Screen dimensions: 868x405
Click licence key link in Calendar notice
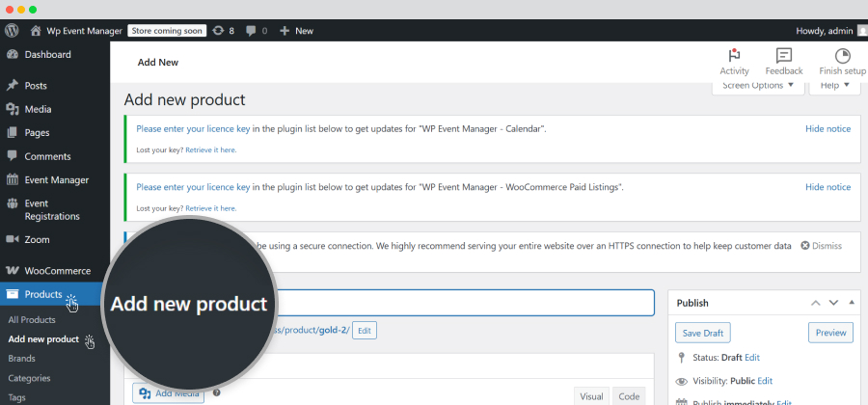[x=193, y=129]
